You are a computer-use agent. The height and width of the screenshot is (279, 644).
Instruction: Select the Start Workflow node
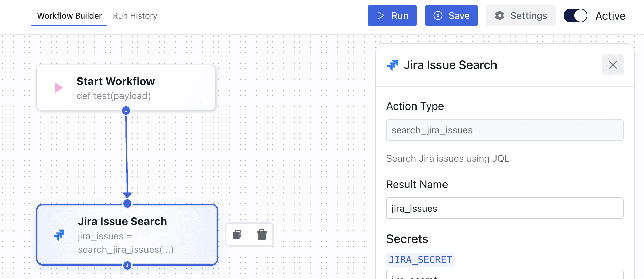pos(126,88)
